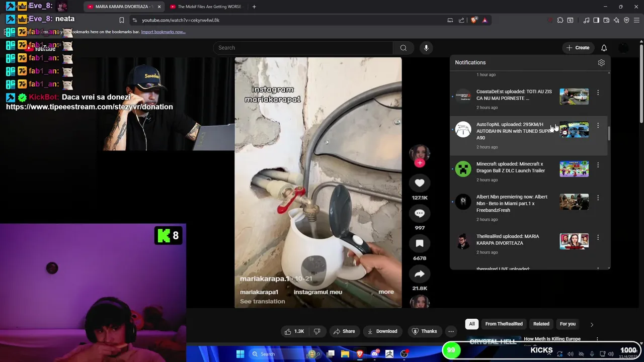Click the Minecraft channel avatar
The height and width of the screenshot is (362, 644).
click(463, 169)
